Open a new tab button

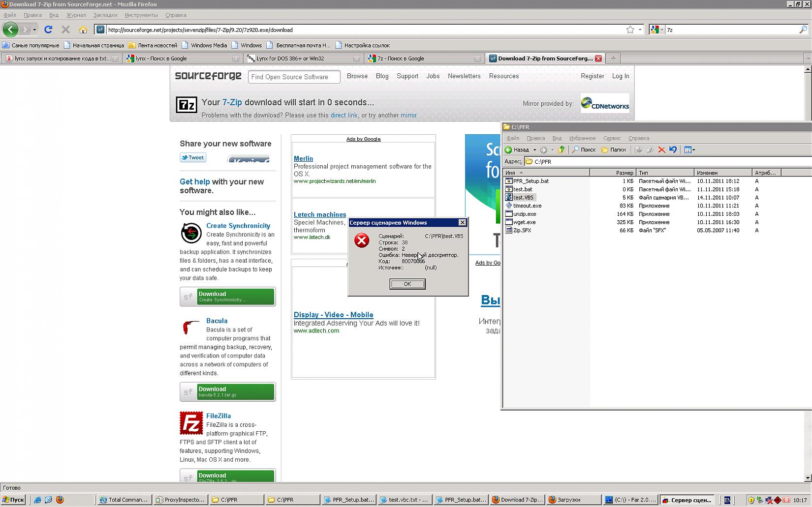[x=613, y=59]
